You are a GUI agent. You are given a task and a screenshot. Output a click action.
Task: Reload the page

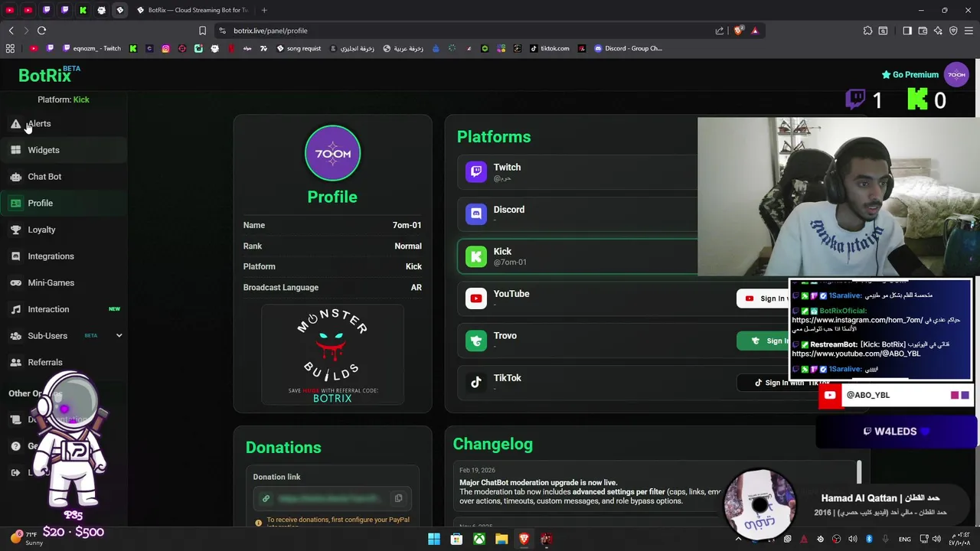[x=41, y=31]
